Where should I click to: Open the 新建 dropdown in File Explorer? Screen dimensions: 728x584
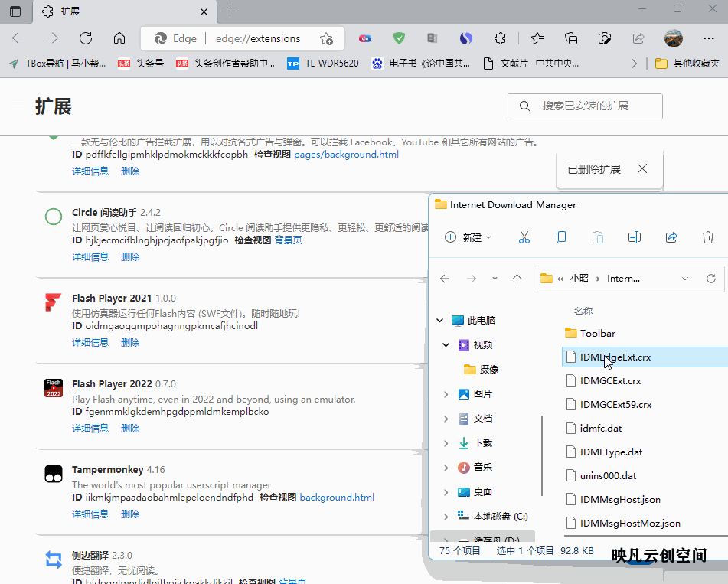(x=468, y=238)
